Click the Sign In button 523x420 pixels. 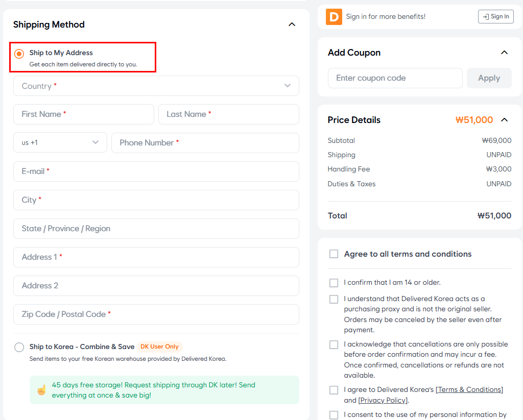(495, 17)
